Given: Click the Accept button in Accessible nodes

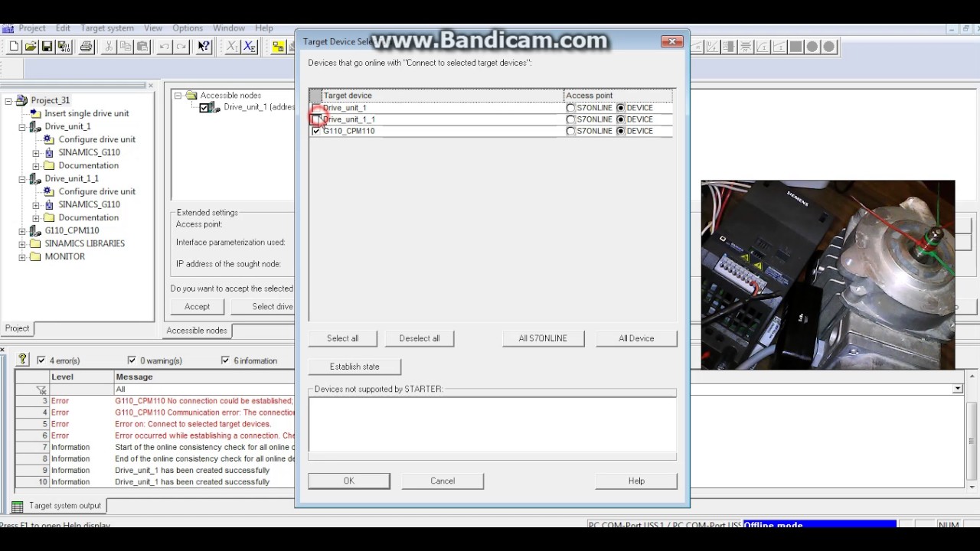Looking at the screenshot, I should point(197,307).
